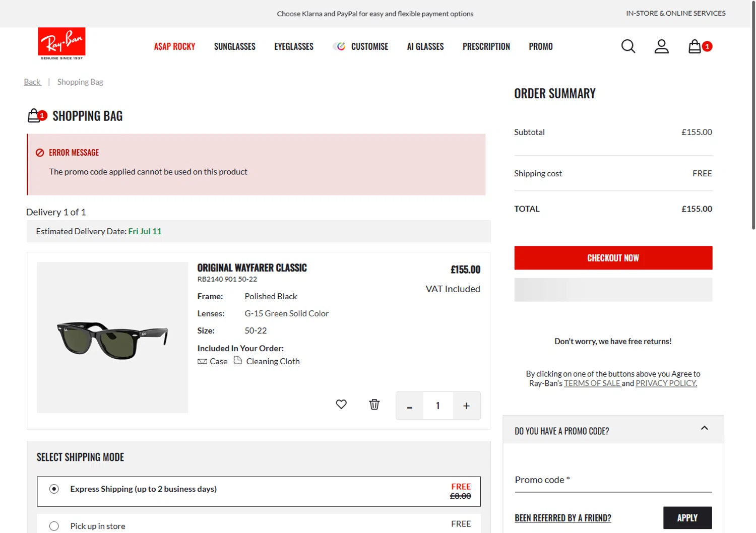The image size is (756, 533).
Task: Click the Shopping Bag breadcrumb text
Action: 80,82
